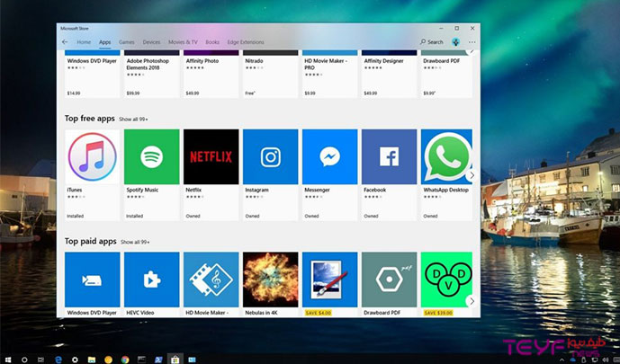Open Settings gear on the taskbar
Viewport: 620px width, 364px height.
point(75,360)
